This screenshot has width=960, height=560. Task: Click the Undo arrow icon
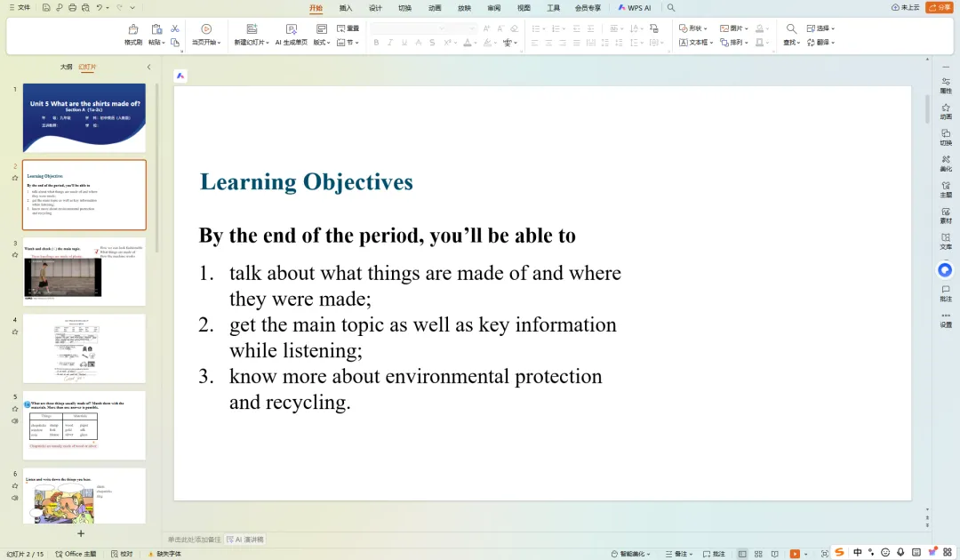[100, 8]
